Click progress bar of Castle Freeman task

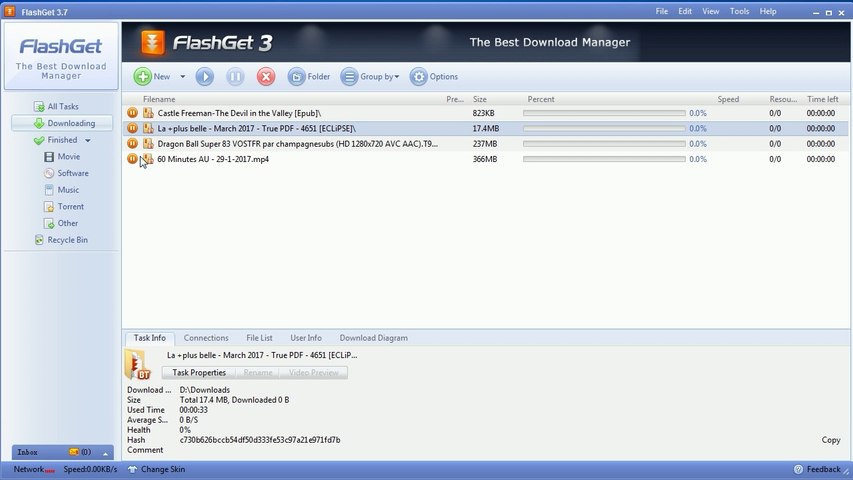[x=604, y=113]
